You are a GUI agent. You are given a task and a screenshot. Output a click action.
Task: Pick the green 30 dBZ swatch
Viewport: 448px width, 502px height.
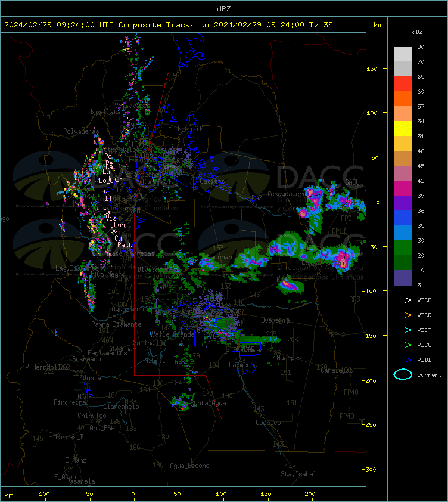[x=403, y=248]
